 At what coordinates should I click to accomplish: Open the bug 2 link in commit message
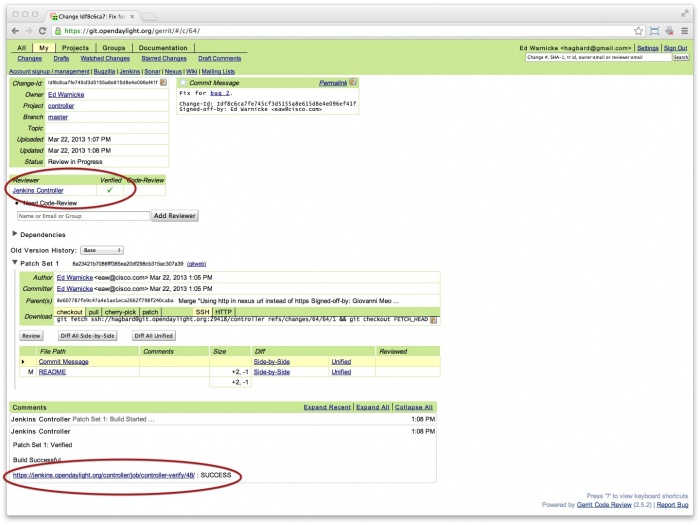pos(220,93)
